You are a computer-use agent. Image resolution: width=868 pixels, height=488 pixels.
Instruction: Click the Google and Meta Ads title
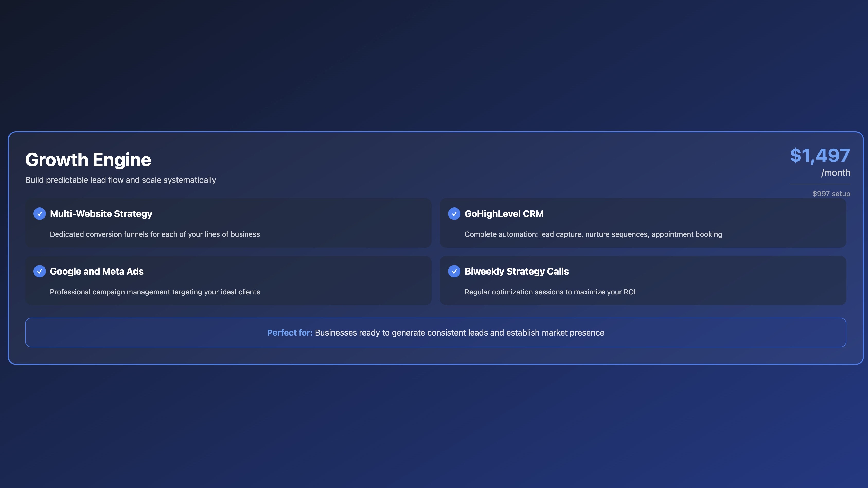[x=97, y=272]
